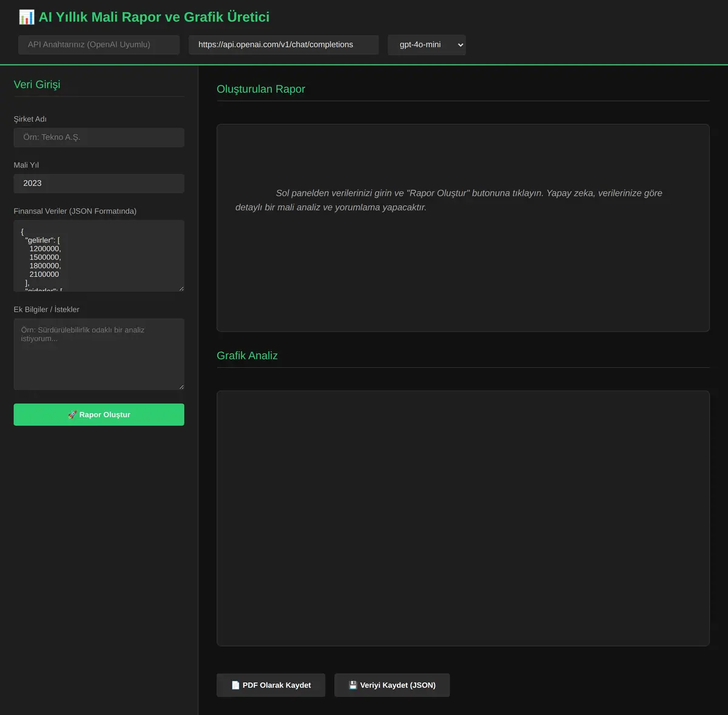Click the floppy disk icon on Veriyi Kaydet

(x=353, y=685)
